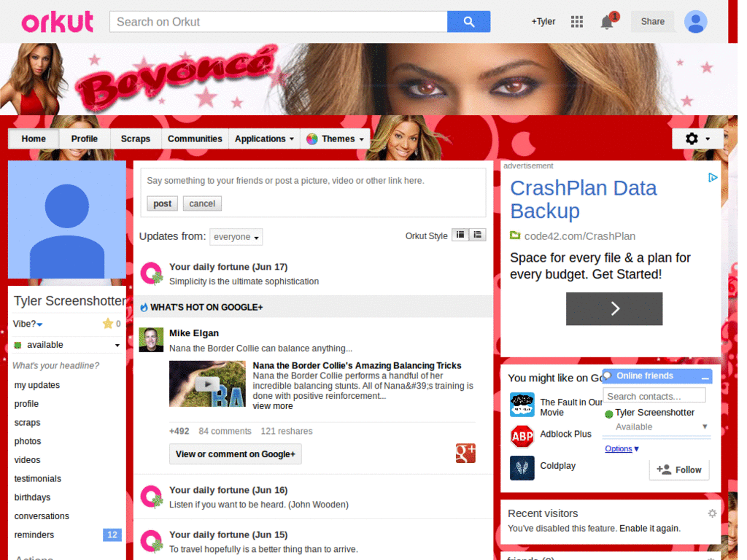Click view more on the Nana post
Viewport: 747px width, 560px height.
pyautogui.click(x=273, y=405)
